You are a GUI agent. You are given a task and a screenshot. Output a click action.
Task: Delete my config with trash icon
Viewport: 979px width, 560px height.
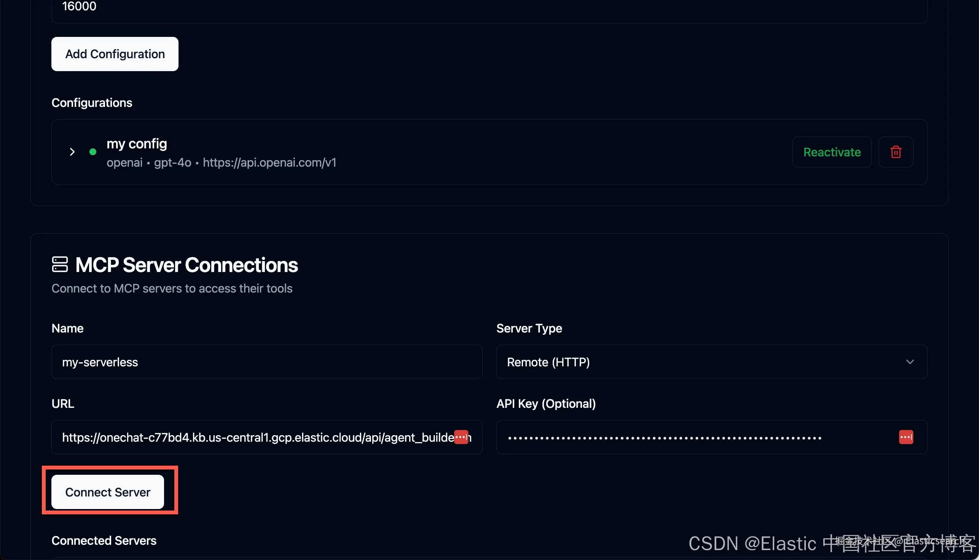point(896,152)
